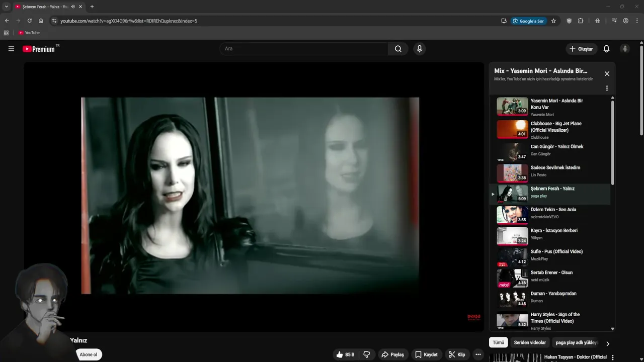The image size is (644, 362).
Task: Click the YouTube URL address bar
Action: 277,21
